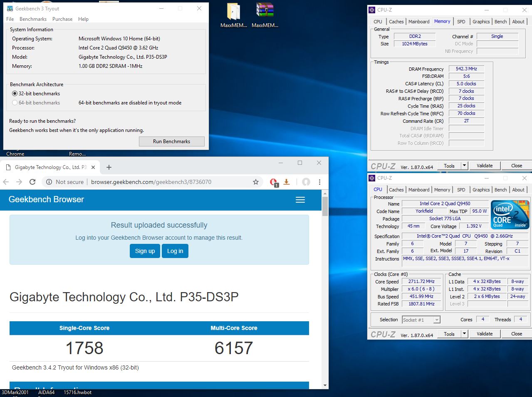Open Geekbench Browser hamburger menu
Image resolution: width=532 pixels, height=397 pixels.
click(x=300, y=200)
